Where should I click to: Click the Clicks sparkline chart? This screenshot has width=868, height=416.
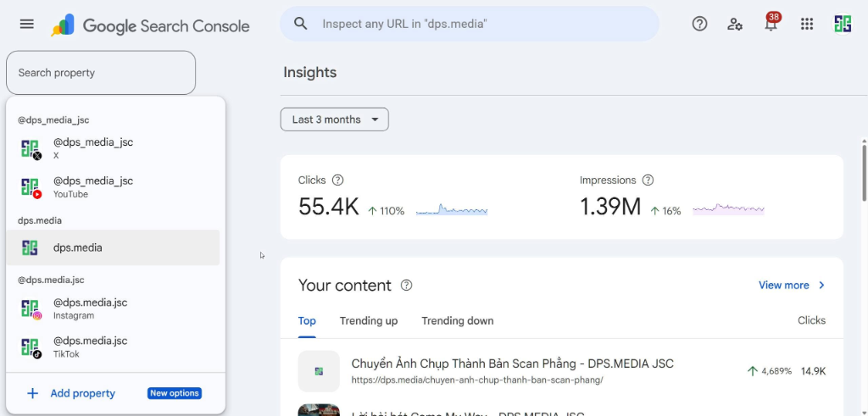click(452, 209)
